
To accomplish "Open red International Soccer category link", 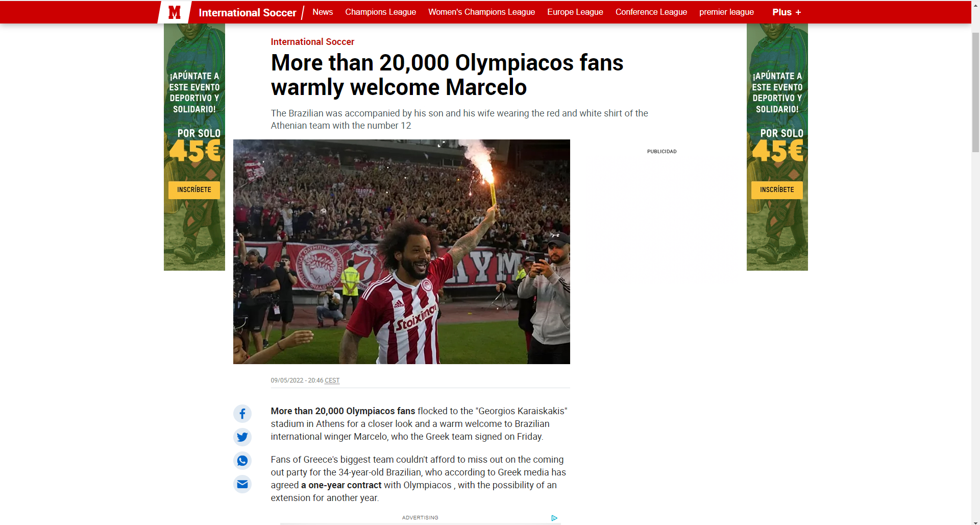I will tap(312, 42).
